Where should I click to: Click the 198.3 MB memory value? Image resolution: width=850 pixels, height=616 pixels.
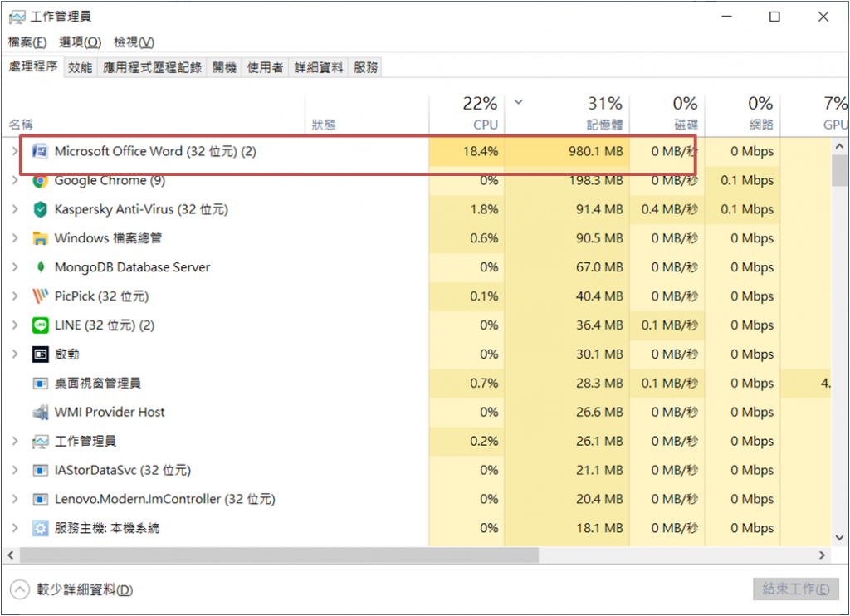595,181
